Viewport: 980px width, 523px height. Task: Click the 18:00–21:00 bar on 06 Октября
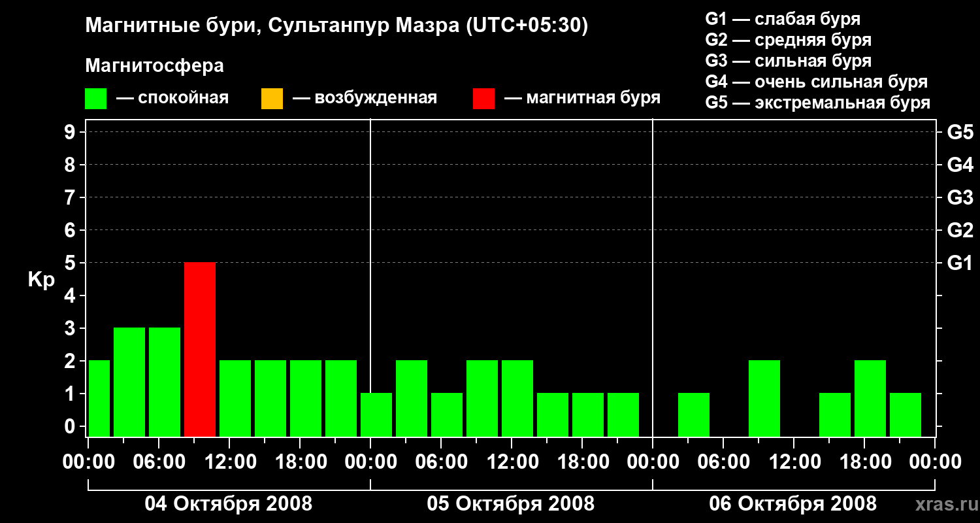tap(870, 398)
